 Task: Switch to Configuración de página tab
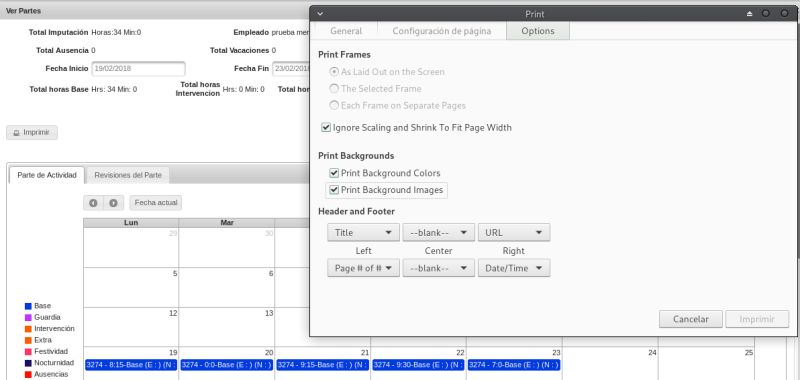point(442,31)
